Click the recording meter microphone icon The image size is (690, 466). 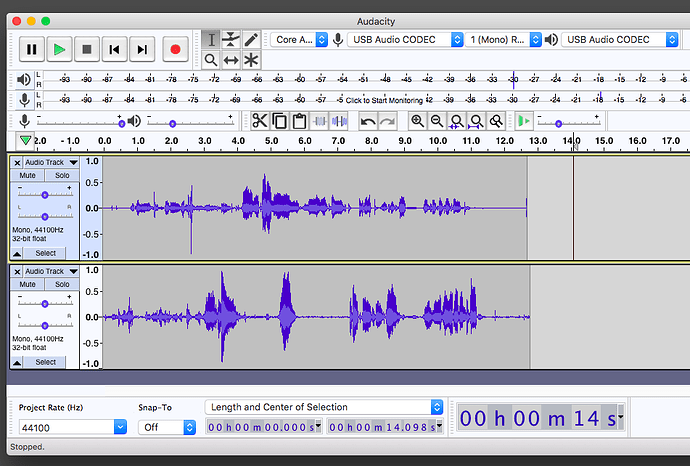[25, 100]
